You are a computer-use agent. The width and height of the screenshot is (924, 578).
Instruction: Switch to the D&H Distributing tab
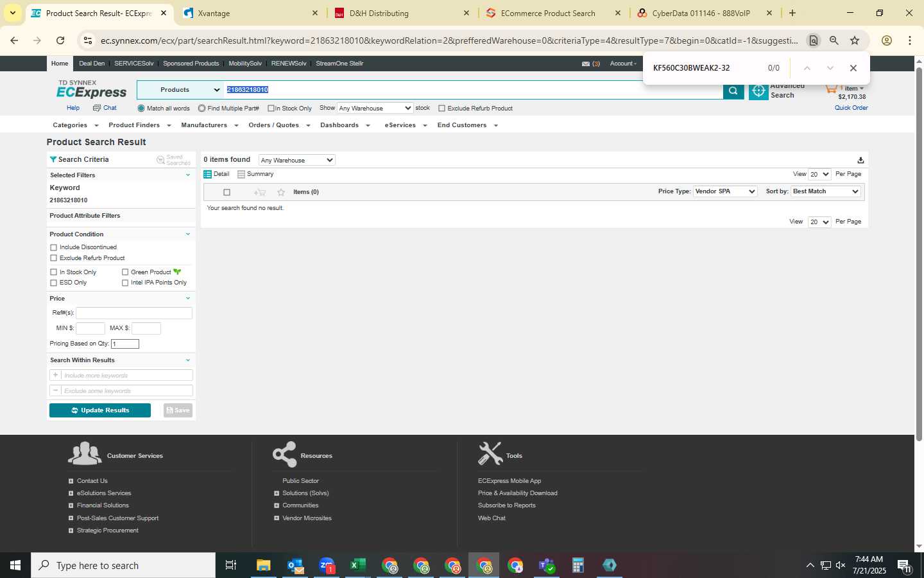coord(402,13)
